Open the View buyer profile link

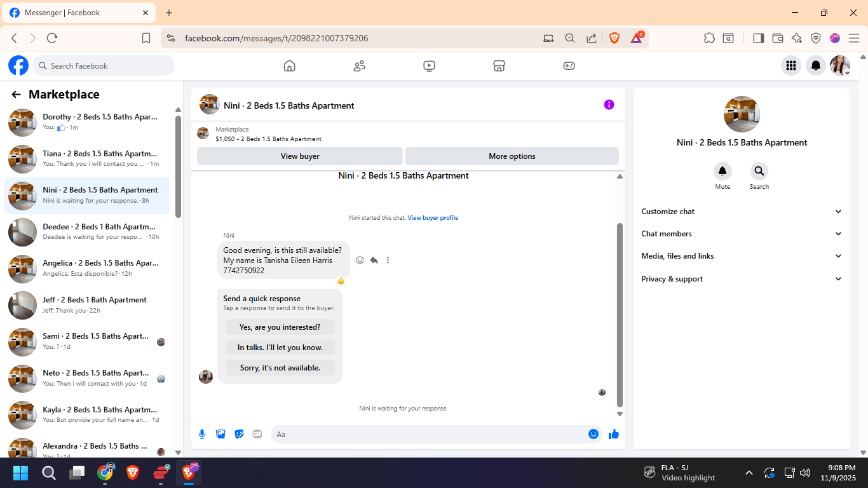click(433, 218)
